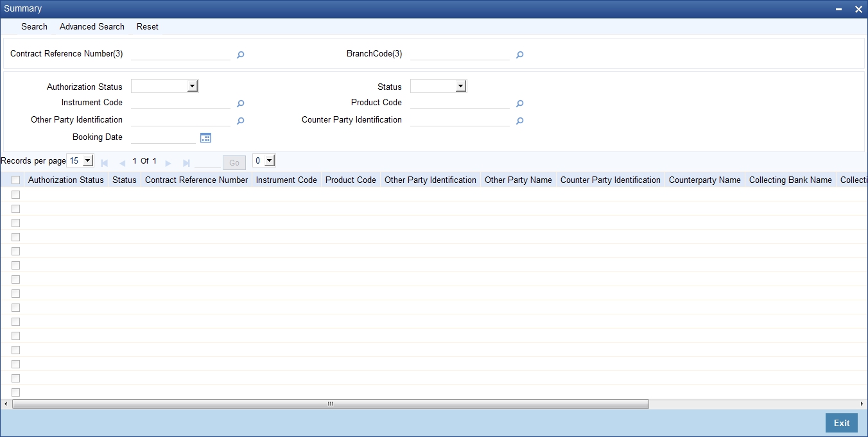This screenshot has width=868, height=437.
Task: Tick the select-all checkbox in table header
Action: tap(16, 180)
